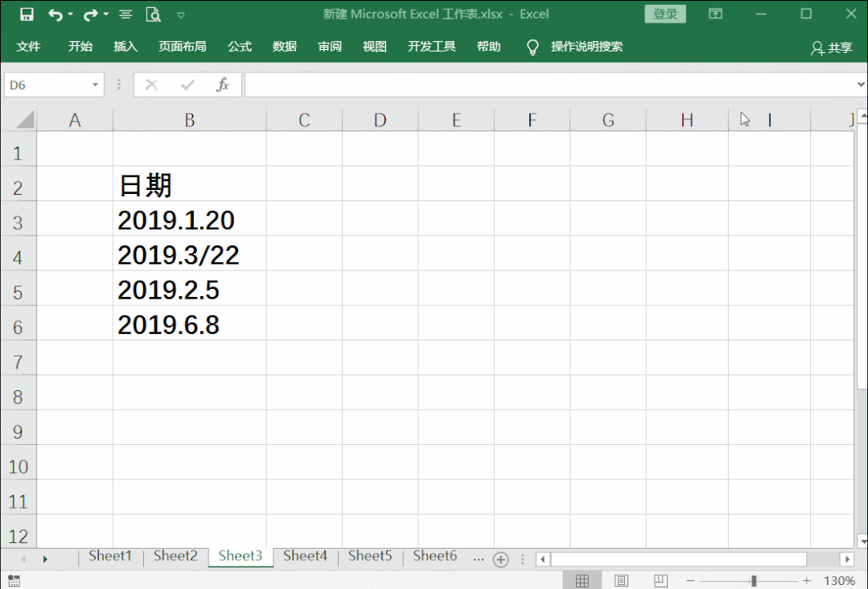
Task: Click the vertical scrollbar up arrow
Action: [862, 116]
